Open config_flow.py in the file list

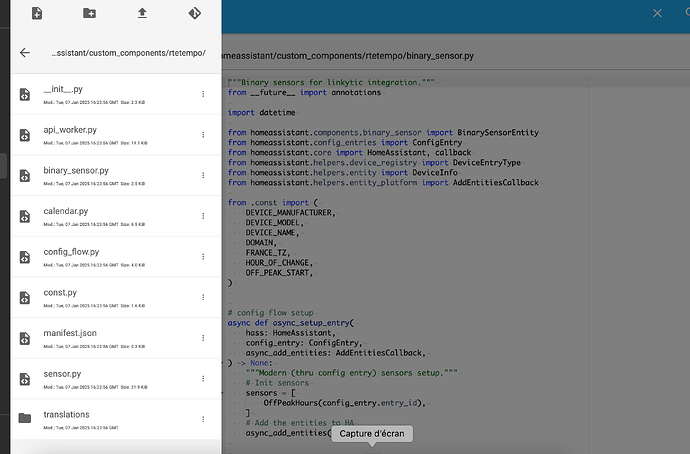[116, 257]
